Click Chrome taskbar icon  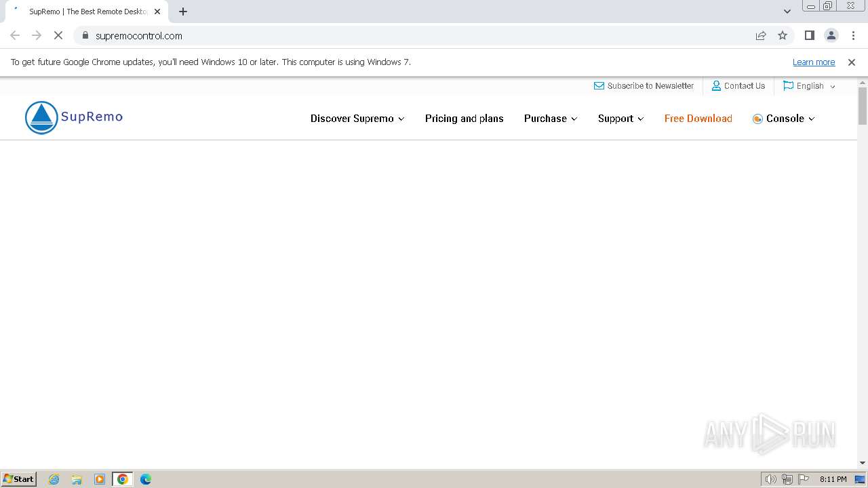(123, 479)
